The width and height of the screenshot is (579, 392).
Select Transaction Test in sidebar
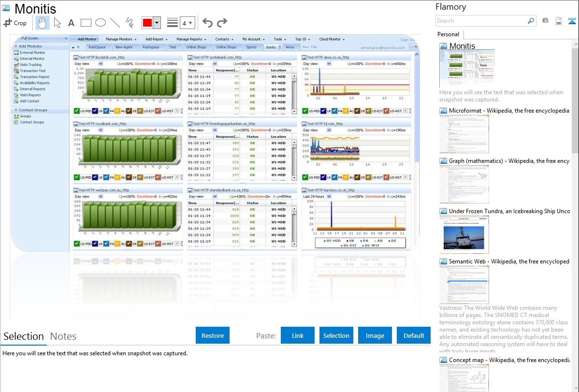tap(32, 71)
